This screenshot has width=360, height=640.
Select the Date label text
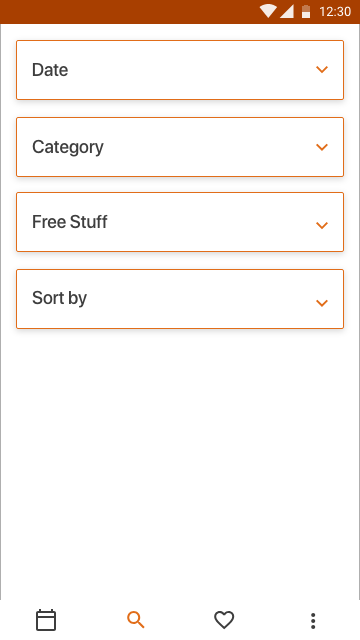(50, 70)
